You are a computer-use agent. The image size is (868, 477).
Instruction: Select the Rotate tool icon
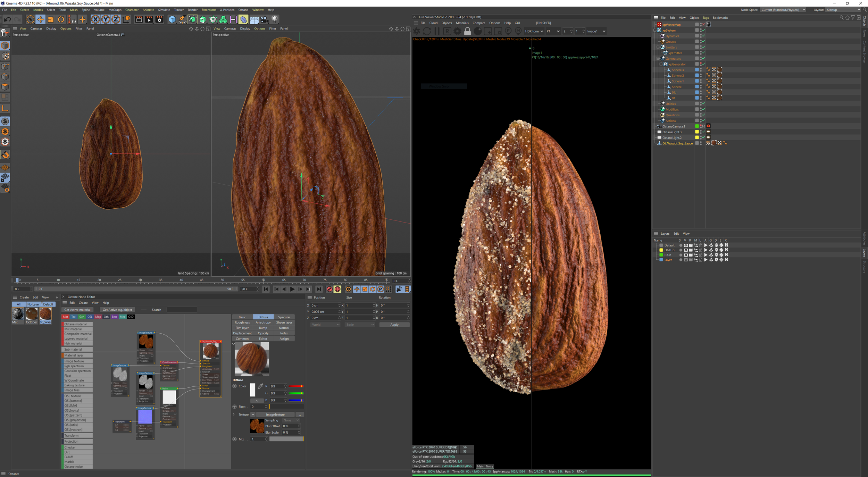click(x=61, y=19)
